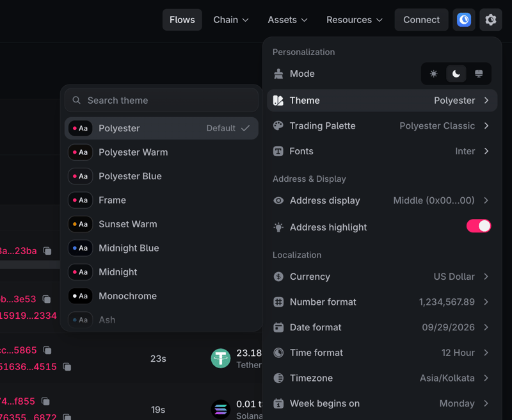
Task: Switch to dark mode moon button
Action: [x=456, y=74]
